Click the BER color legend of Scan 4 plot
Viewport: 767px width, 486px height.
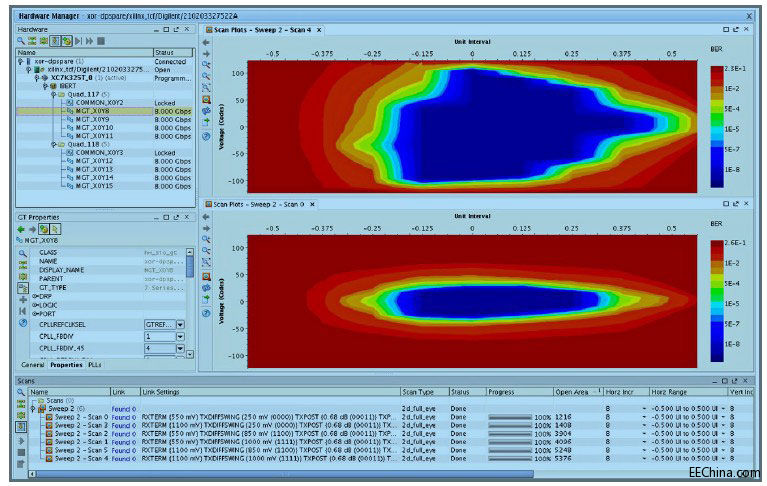pos(717,127)
